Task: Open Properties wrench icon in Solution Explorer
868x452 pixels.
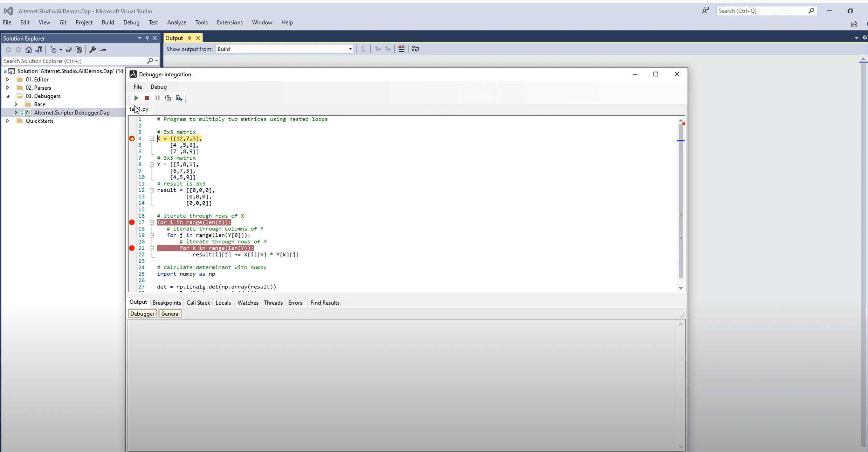Action: [92, 50]
